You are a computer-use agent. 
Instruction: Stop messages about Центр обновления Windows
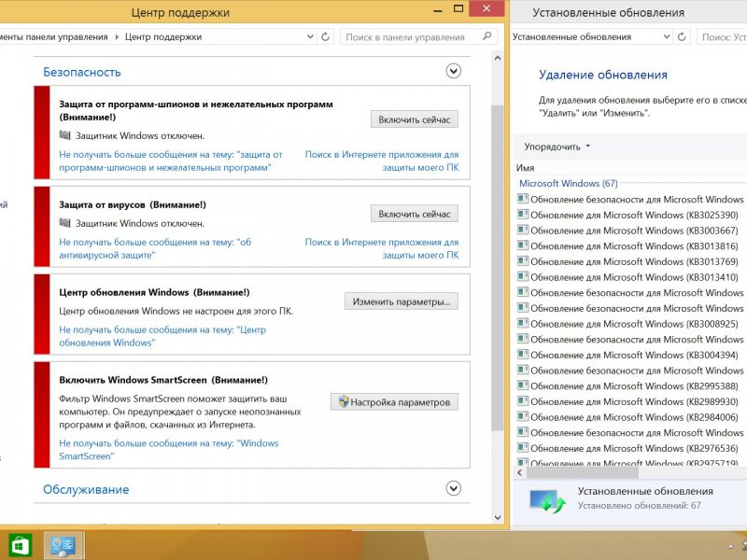pyautogui.click(x=162, y=336)
